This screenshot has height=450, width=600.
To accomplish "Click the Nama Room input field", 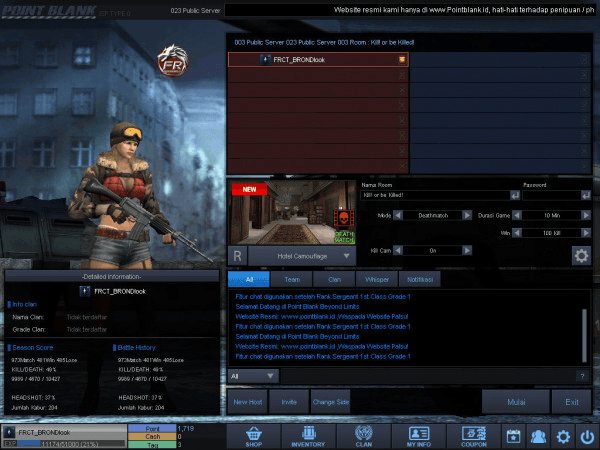I will pyautogui.click(x=435, y=195).
